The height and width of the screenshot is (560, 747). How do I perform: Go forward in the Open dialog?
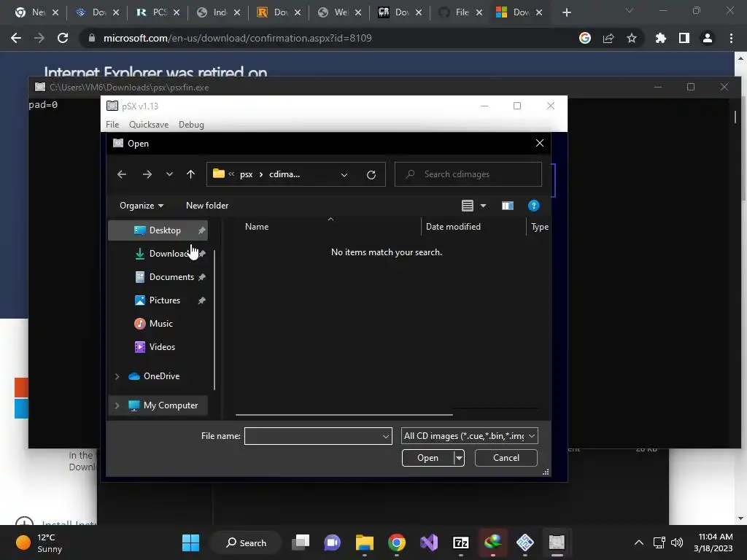click(x=147, y=174)
